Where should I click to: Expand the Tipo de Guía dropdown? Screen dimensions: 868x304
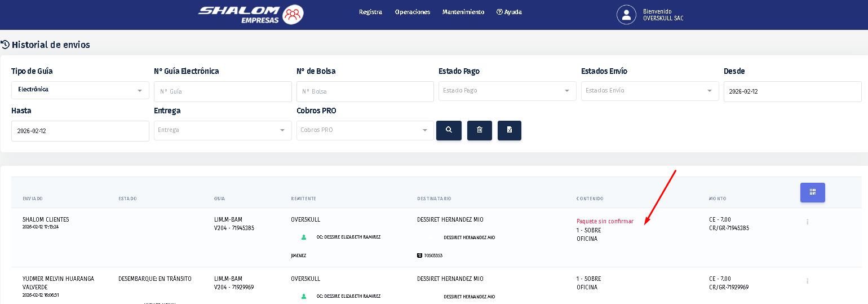tap(80, 90)
